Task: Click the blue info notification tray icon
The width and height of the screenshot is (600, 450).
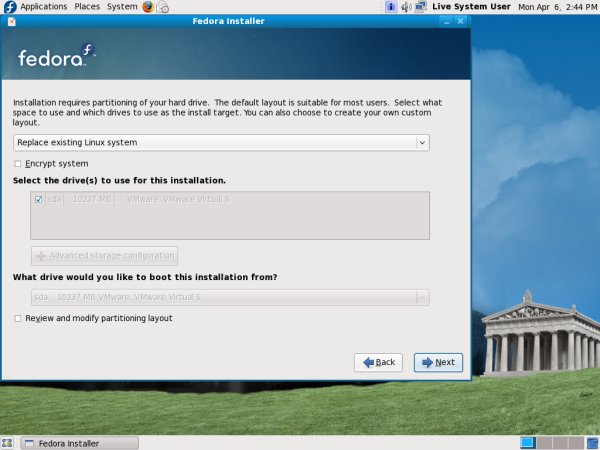Action: pos(390,7)
